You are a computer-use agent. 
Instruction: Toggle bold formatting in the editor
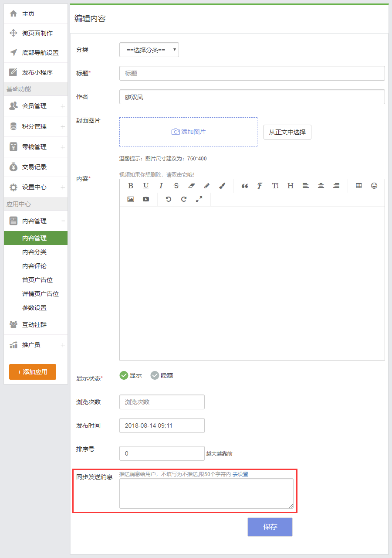(131, 186)
